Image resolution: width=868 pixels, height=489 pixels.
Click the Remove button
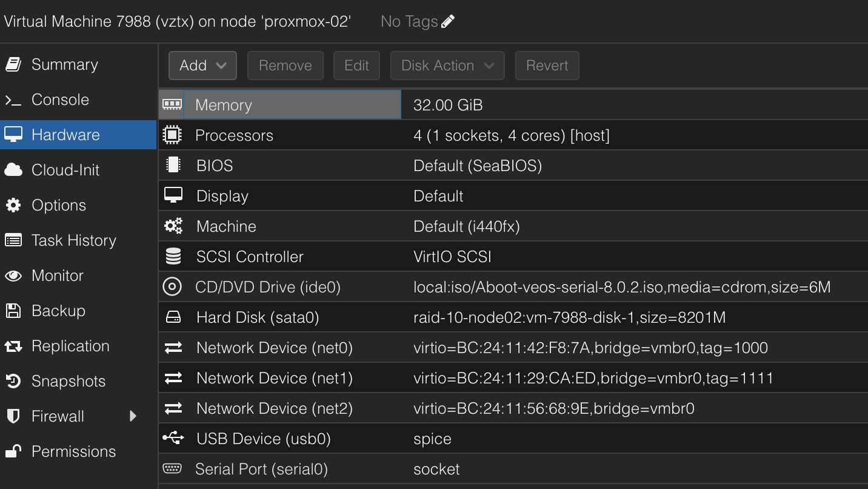pyautogui.click(x=285, y=65)
